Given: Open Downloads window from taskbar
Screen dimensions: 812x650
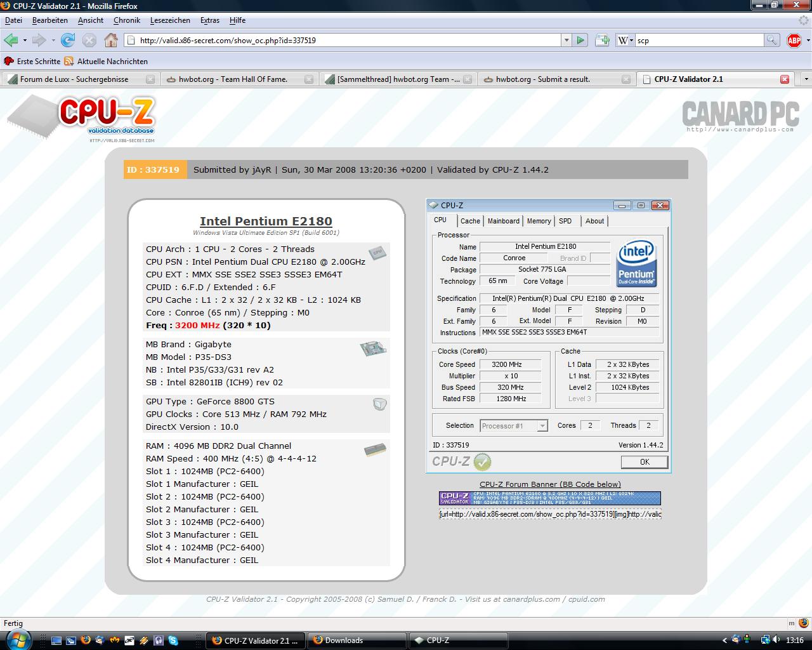Looking at the screenshot, I should (357, 640).
